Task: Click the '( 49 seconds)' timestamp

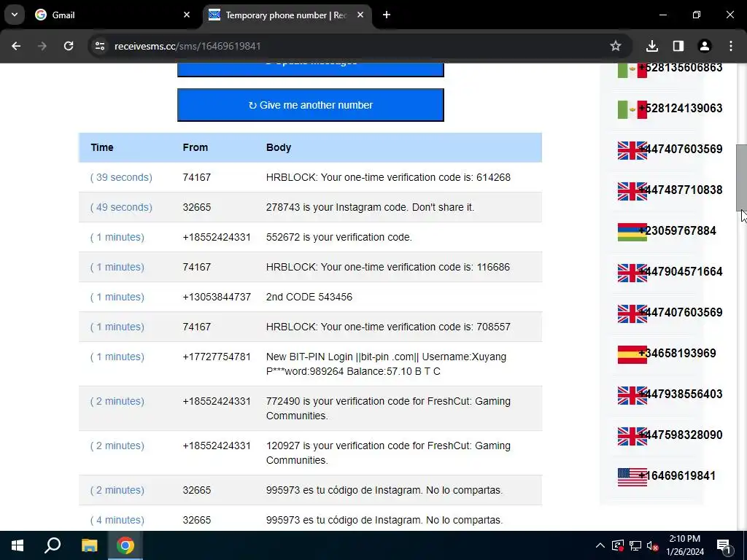Action: pyautogui.click(x=122, y=208)
